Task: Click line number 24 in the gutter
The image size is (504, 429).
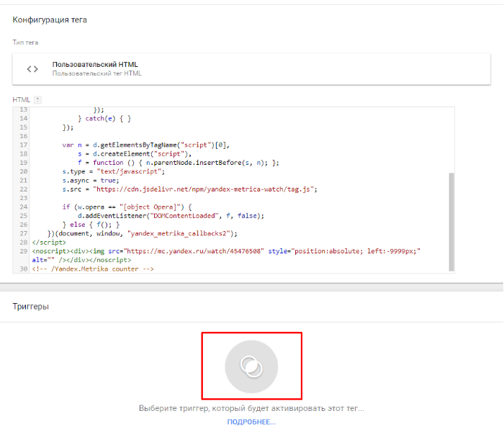Action: (x=24, y=207)
